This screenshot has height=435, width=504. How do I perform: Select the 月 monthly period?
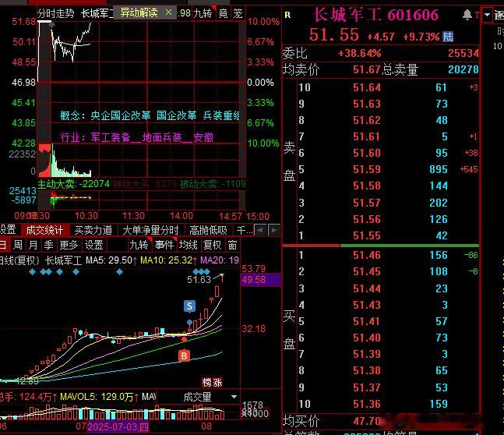(x=33, y=245)
